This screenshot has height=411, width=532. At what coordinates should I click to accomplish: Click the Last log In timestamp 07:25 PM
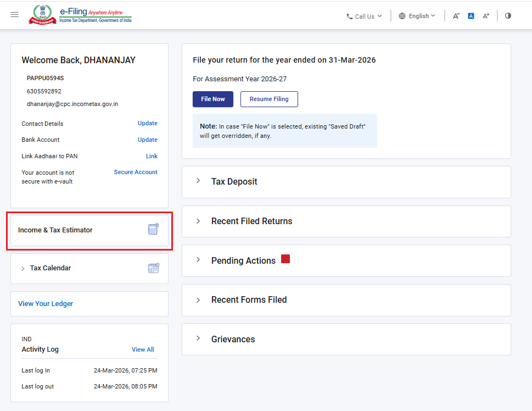pyautogui.click(x=126, y=370)
